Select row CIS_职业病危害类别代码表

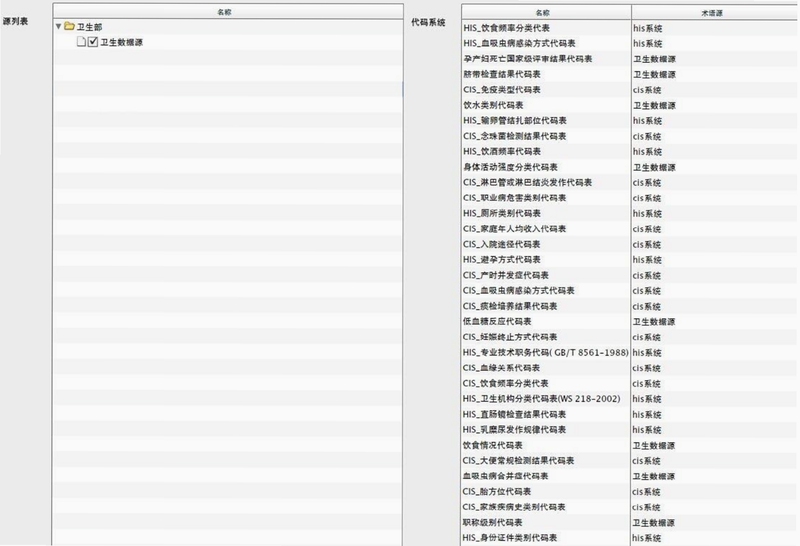630,198
